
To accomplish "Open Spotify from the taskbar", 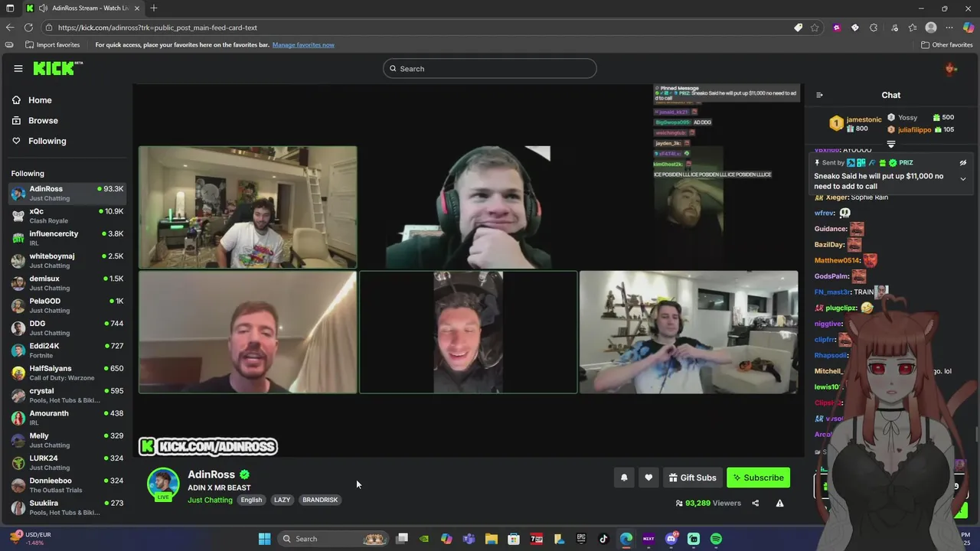I will coord(716,539).
